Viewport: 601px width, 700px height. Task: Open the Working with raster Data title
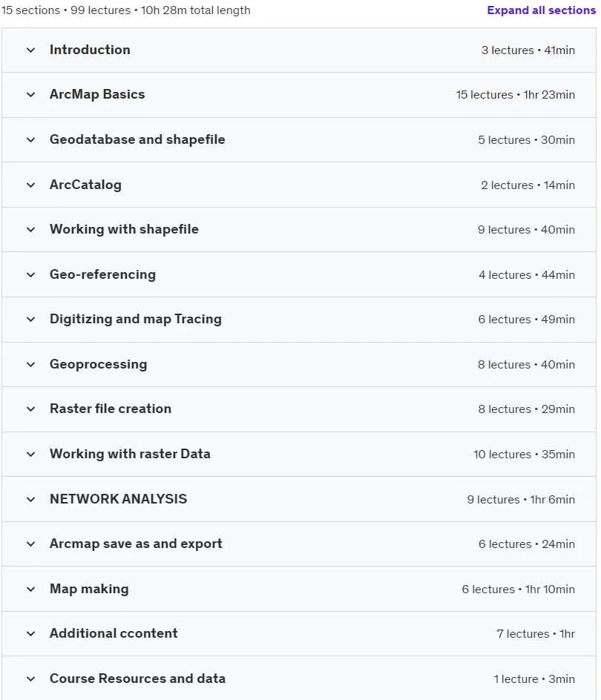click(130, 454)
